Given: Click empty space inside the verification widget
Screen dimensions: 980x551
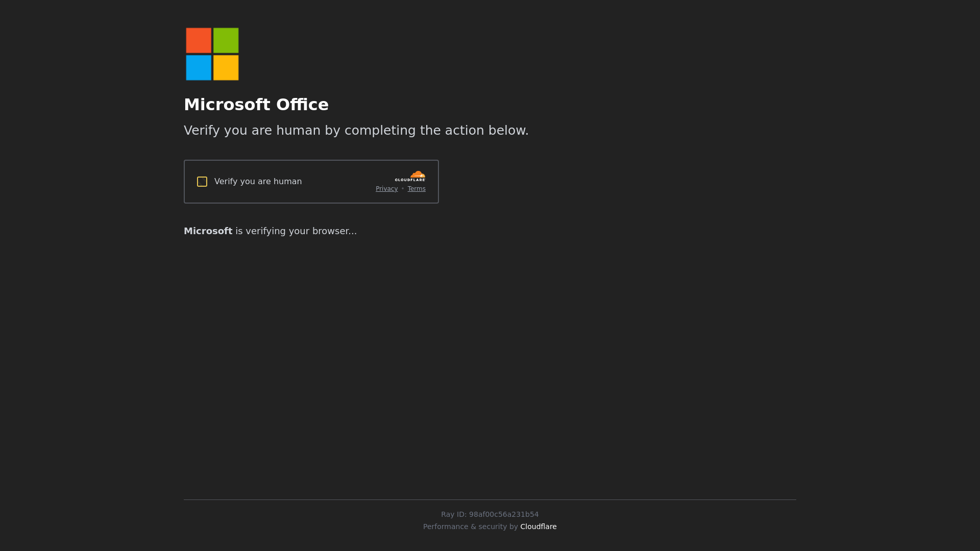Looking at the screenshot, I should click(x=339, y=182).
